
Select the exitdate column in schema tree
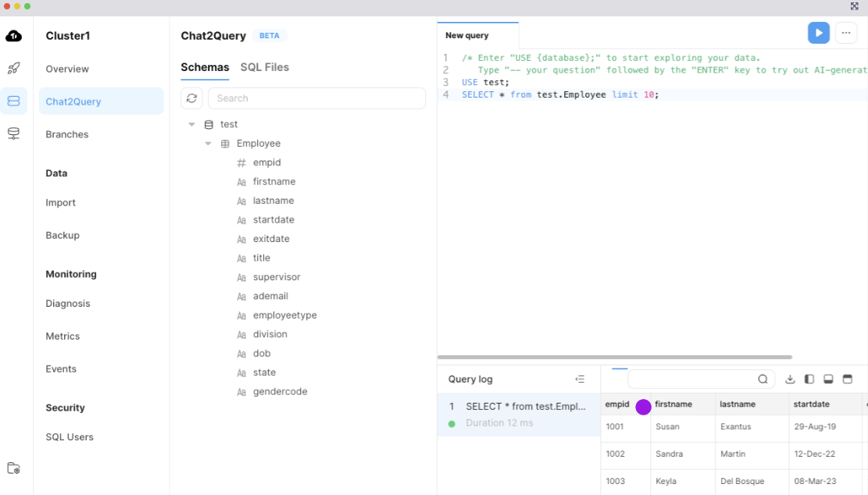(x=271, y=239)
